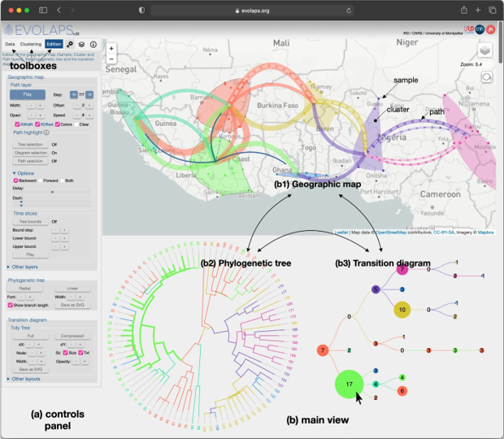504x439 pixels.
Task: Open the info icon tab
Action: click(93, 45)
